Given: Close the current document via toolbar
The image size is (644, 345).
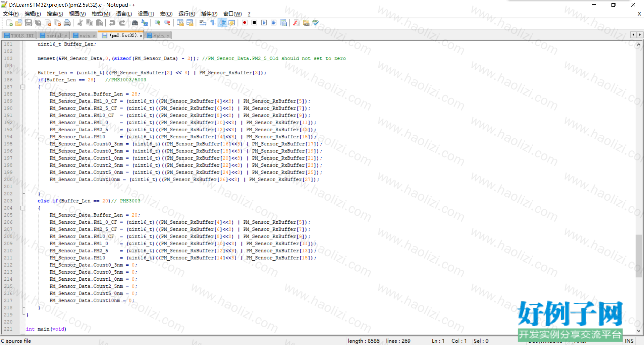Looking at the screenshot, I should pos(48,23).
